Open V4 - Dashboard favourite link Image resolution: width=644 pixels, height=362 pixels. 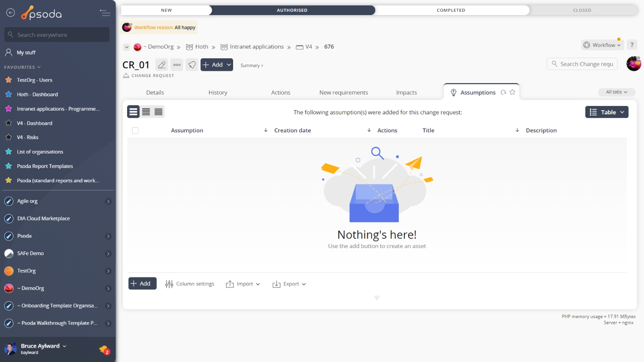34,123
